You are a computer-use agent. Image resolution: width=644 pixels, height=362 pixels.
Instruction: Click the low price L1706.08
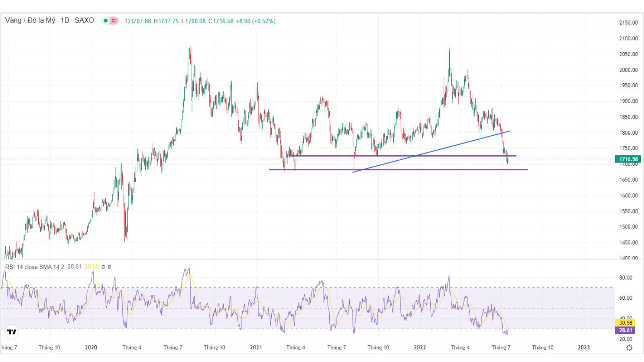coord(193,21)
